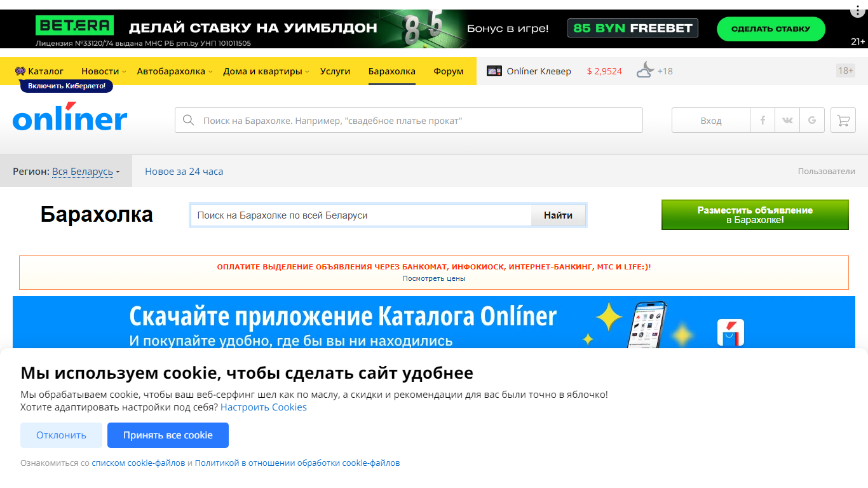Expand the Автобарахолка dropdown arrow
Viewport: 868px width, 488px height.
point(210,72)
